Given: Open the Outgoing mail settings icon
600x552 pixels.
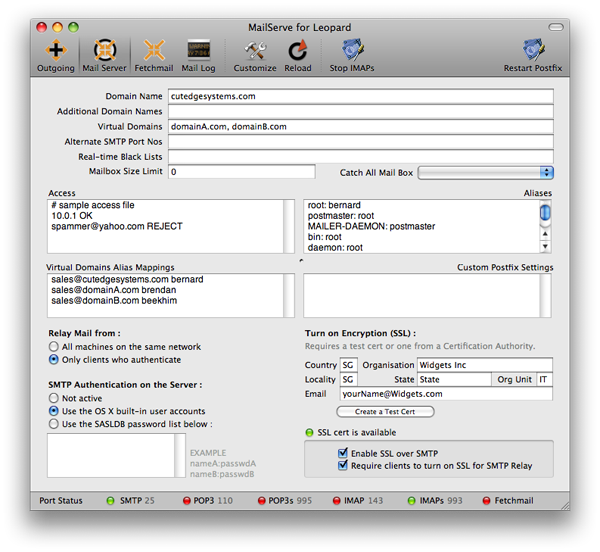Looking at the screenshot, I should [x=56, y=50].
